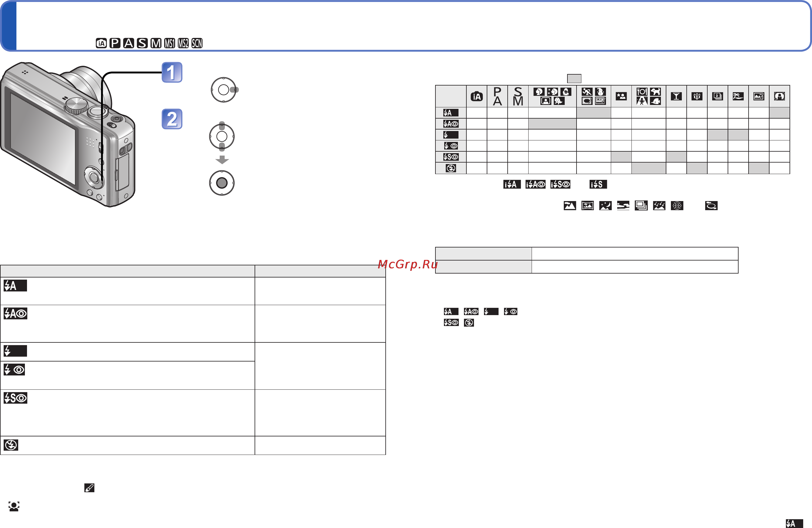Click the Sunset scene icon
The width and height of the screenshot is (812, 528).
623,206
